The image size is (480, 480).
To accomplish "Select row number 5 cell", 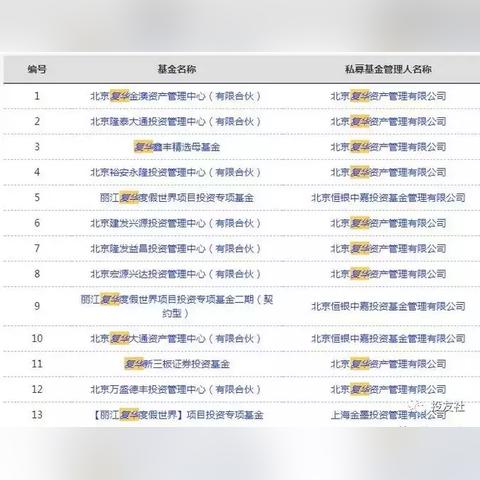I will pyautogui.click(x=37, y=198).
